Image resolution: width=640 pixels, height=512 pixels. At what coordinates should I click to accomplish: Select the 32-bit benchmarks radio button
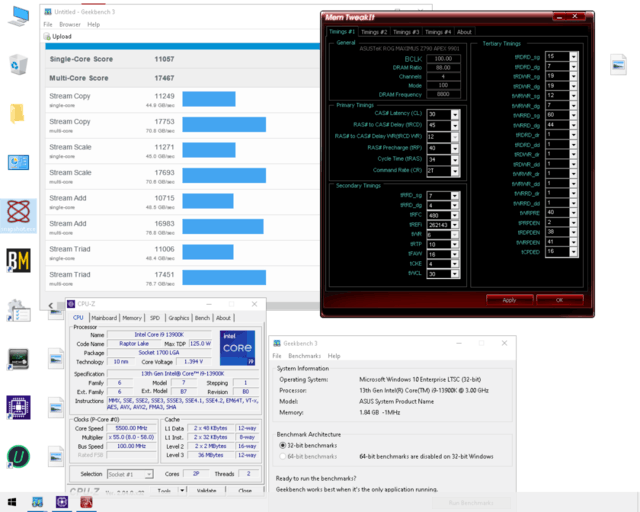pyautogui.click(x=282, y=445)
